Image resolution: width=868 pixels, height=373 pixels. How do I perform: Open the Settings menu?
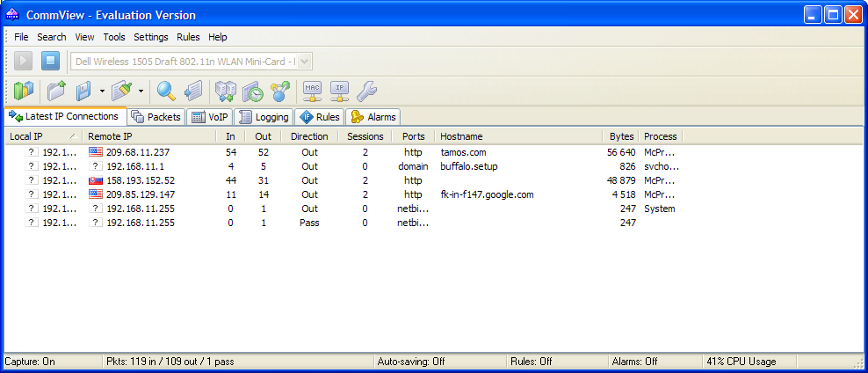[x=150, y=37]
